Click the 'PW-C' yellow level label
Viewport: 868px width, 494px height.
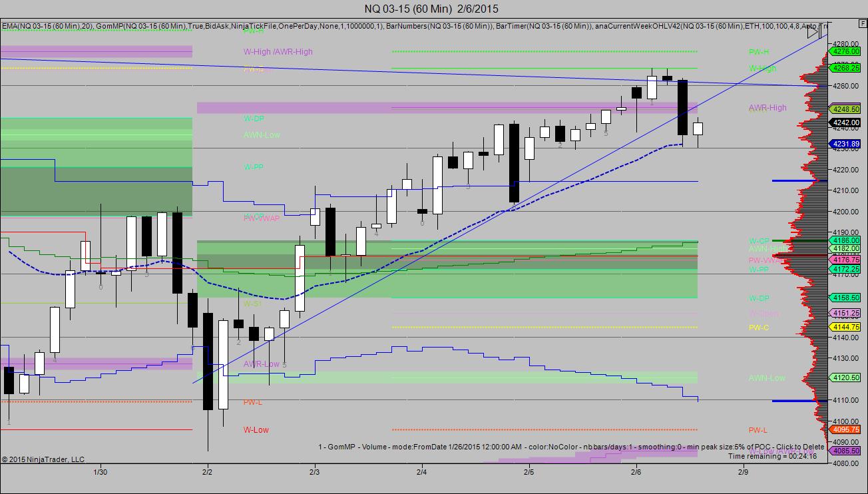[758, 328]
